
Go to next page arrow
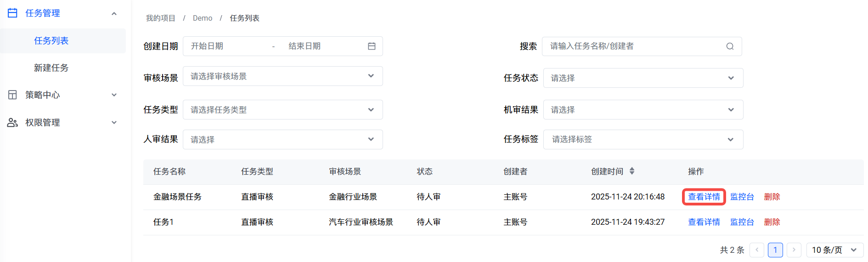794,250
